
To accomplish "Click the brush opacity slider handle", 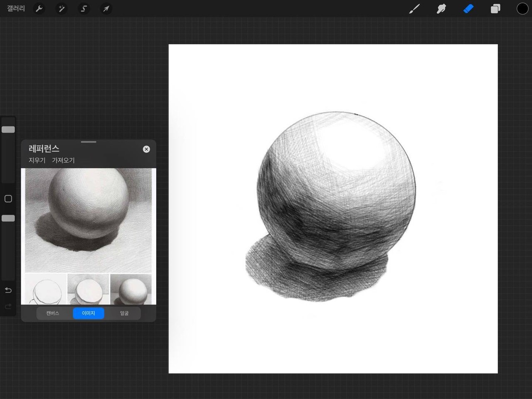I will tap(8, 218).
